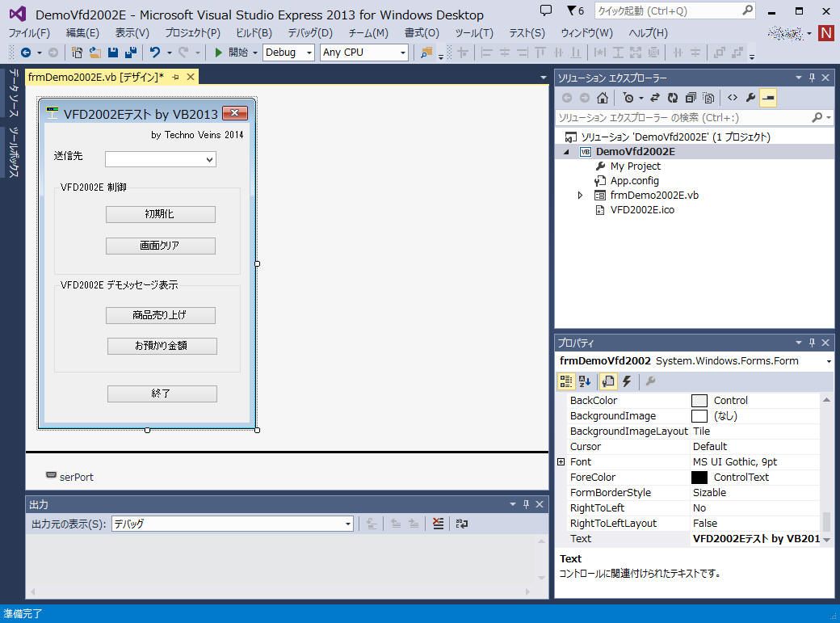
Task: Click the Find in Files toolbar icon
Action: tap(426, 53)
